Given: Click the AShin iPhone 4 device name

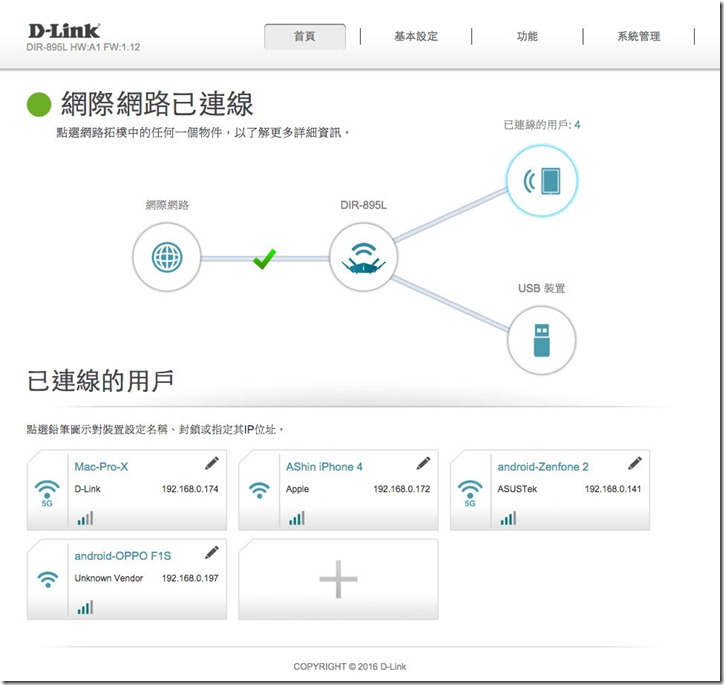Looking at the screenshot, I should tap(324, 467).
